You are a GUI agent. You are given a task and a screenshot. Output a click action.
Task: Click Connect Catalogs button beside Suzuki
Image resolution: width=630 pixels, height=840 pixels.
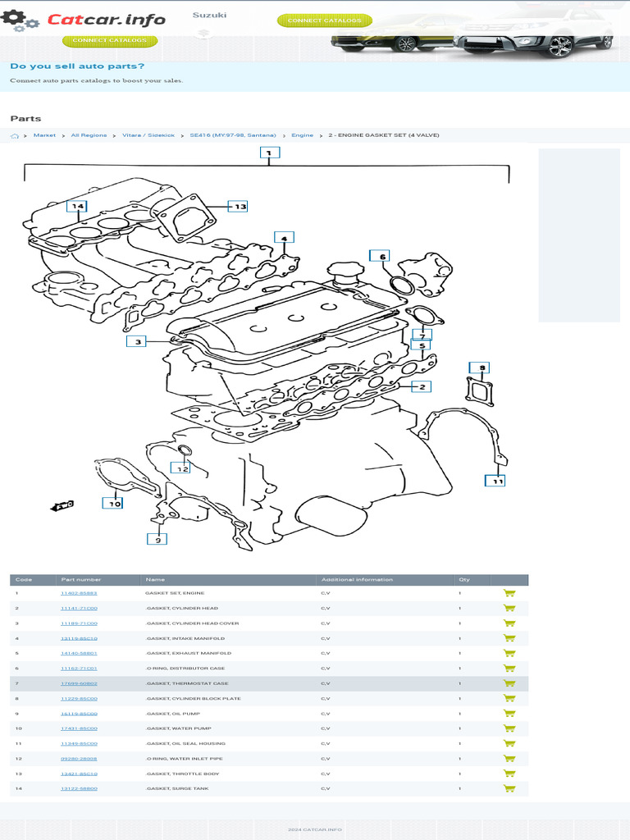[x=325, y=21]
